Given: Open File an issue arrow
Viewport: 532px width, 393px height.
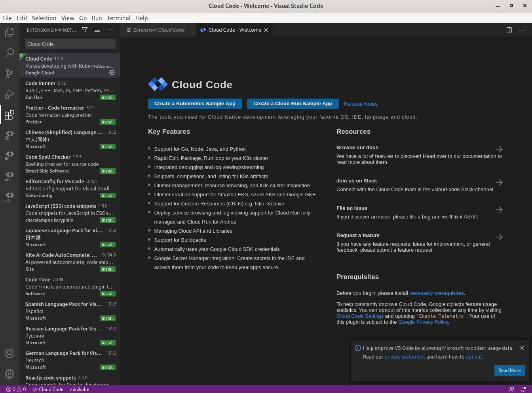Looking at the screenshot, I should click(x=500, y=210).
